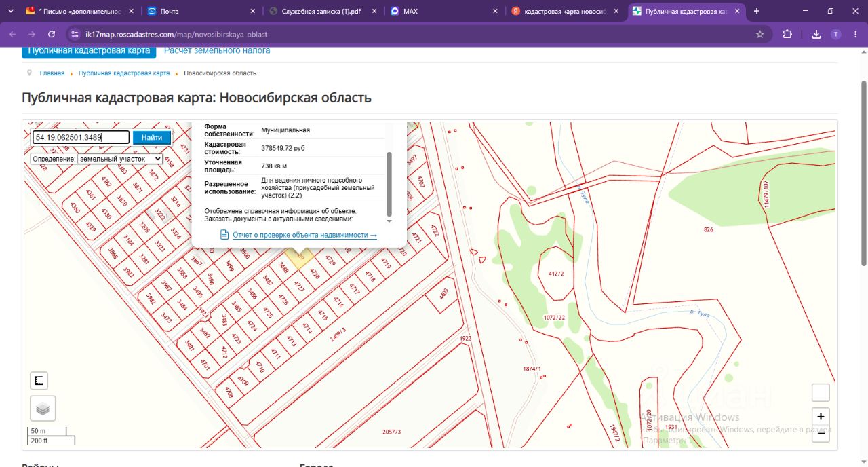Open a new browser tab
This screenshot has width=868, height=467.
757,11
